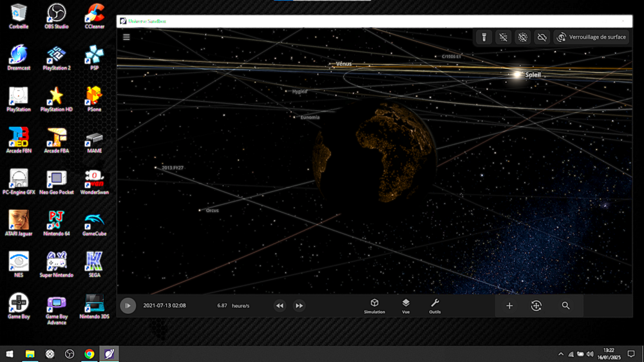Click the plus icon to add object

[x=509, y=306]
